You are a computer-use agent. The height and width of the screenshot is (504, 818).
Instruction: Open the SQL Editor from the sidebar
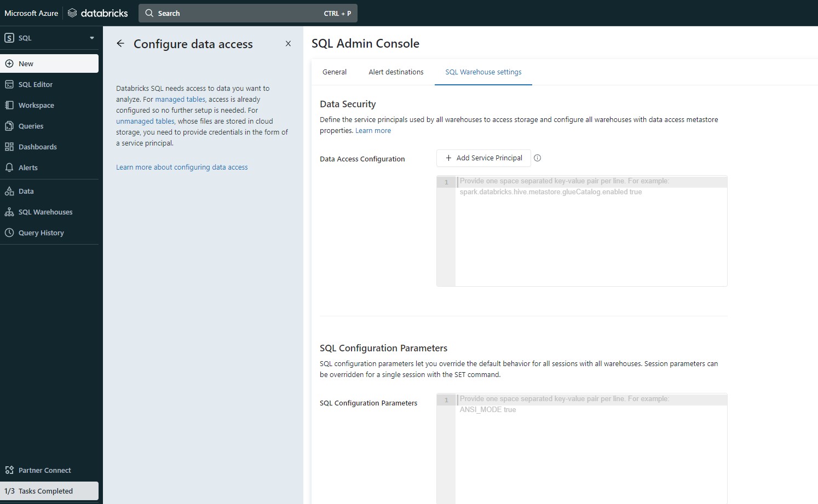pyautogui.click(x=35, y=84)
